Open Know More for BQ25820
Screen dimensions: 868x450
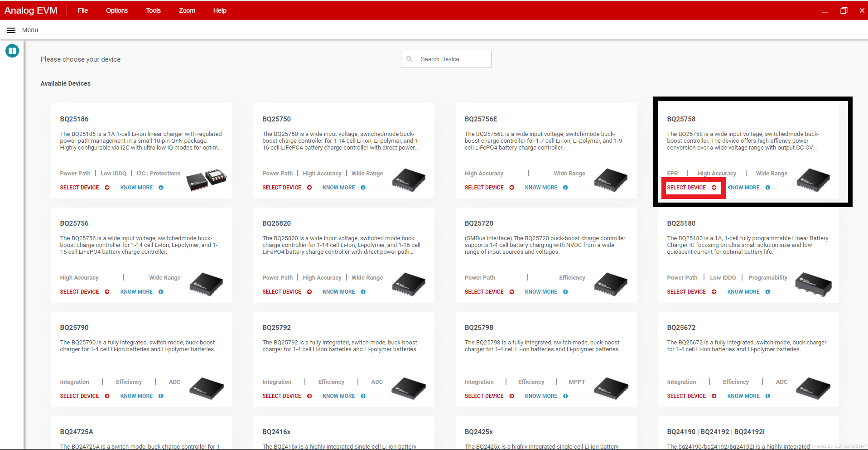tap(338, 292)
